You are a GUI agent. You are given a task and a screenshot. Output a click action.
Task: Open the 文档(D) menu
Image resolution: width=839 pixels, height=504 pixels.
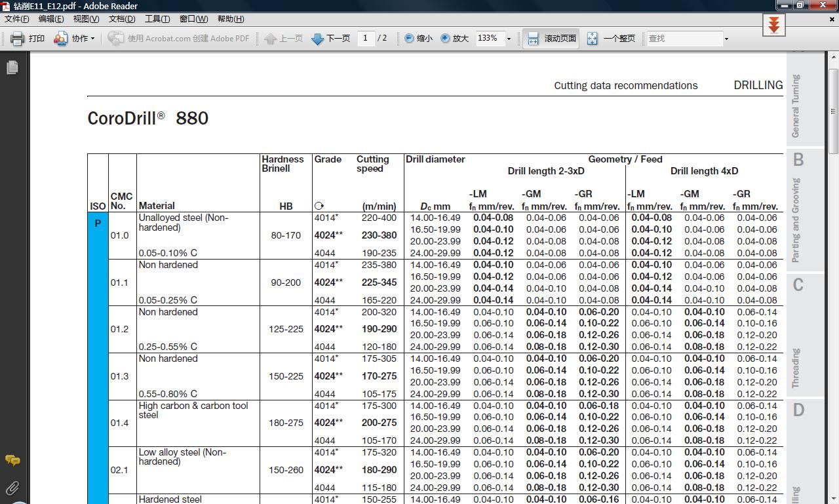coord(121,19)
